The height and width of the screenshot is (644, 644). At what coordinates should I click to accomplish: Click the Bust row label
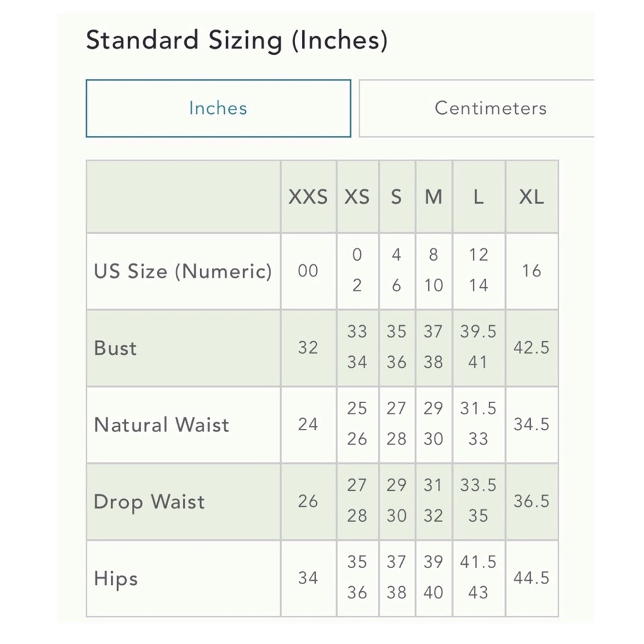click(116, 348)
